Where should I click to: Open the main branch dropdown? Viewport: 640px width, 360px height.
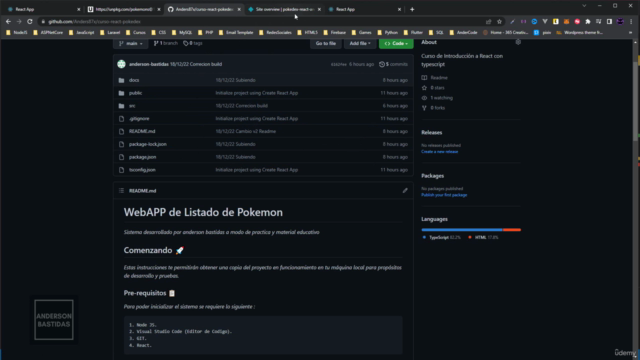(x=131, y=43)
